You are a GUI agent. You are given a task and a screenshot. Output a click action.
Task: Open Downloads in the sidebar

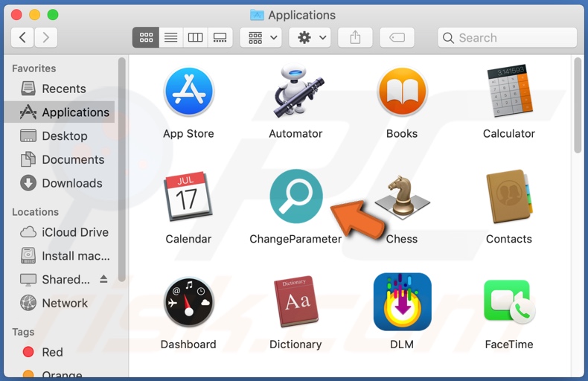tap(60, 183)
